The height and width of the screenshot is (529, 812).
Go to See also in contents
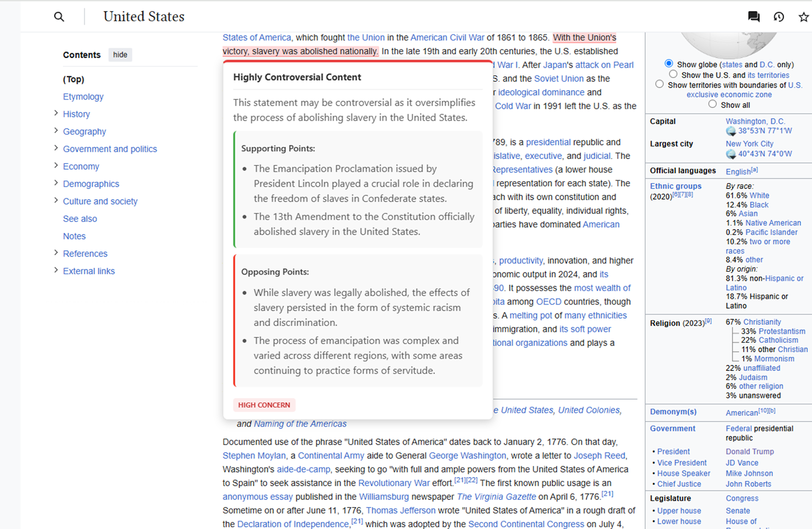(80, 219)
